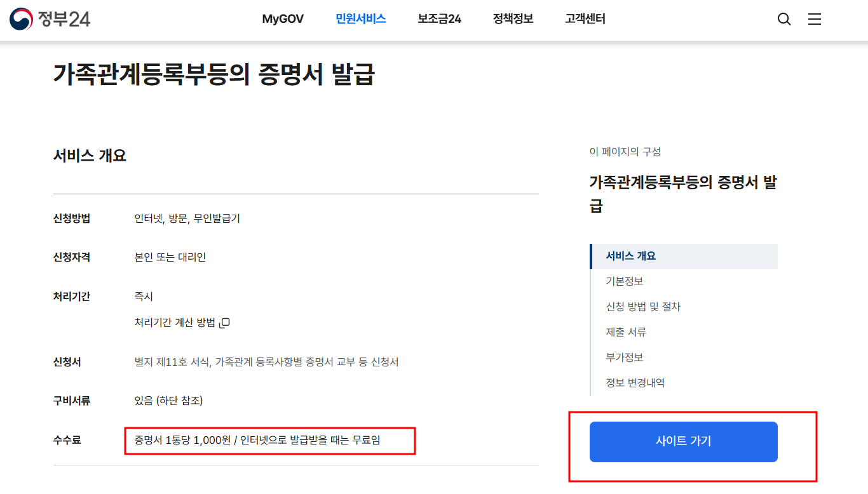Click the popup icon beside 처리기간 계산 방법
Viewport: 868px width, 494px height.
click(224, 323)
